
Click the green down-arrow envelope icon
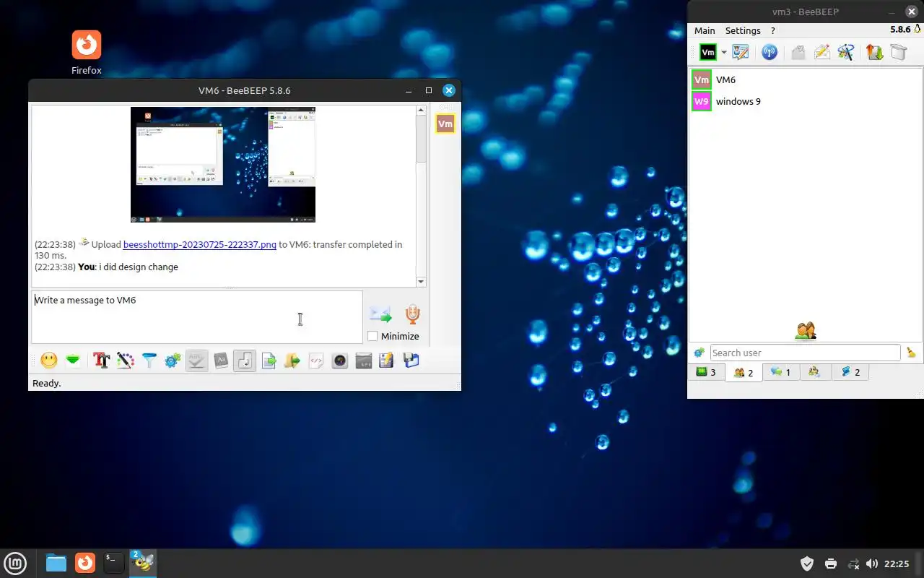(x=73, y=360)
